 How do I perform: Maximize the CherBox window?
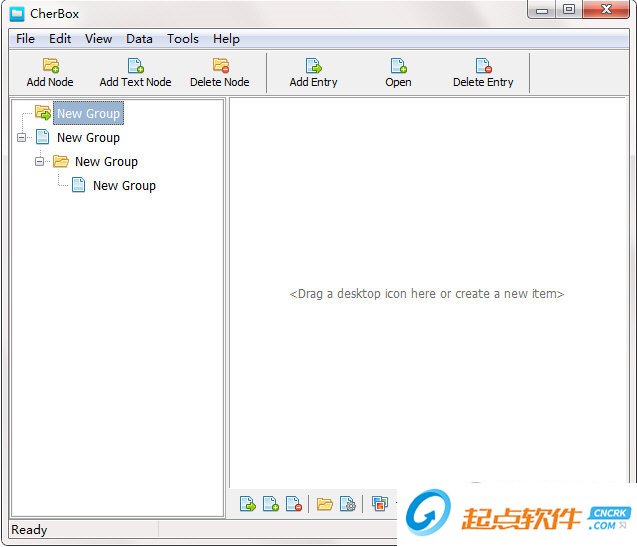click(x=569, y=10)
